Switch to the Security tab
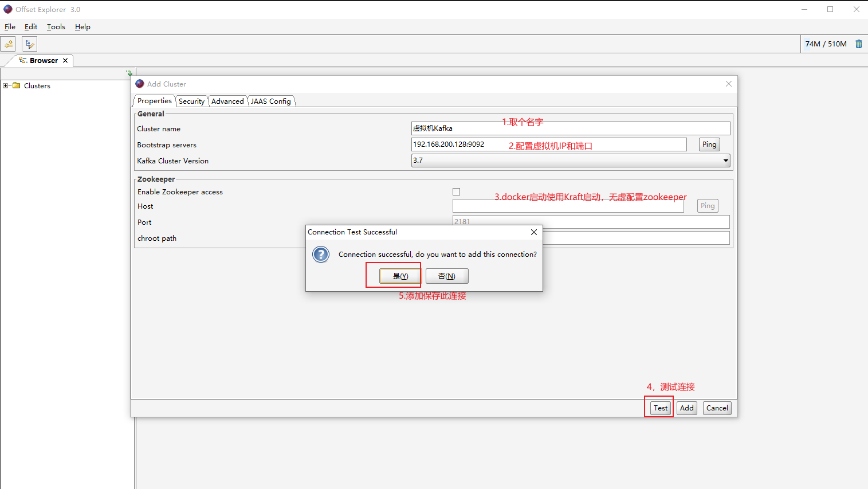 191,101
